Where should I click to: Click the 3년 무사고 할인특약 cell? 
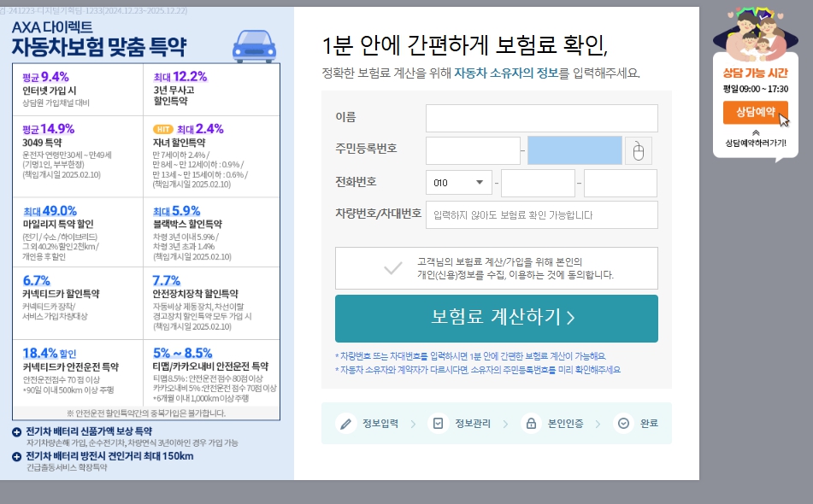[x=211, y=90]
